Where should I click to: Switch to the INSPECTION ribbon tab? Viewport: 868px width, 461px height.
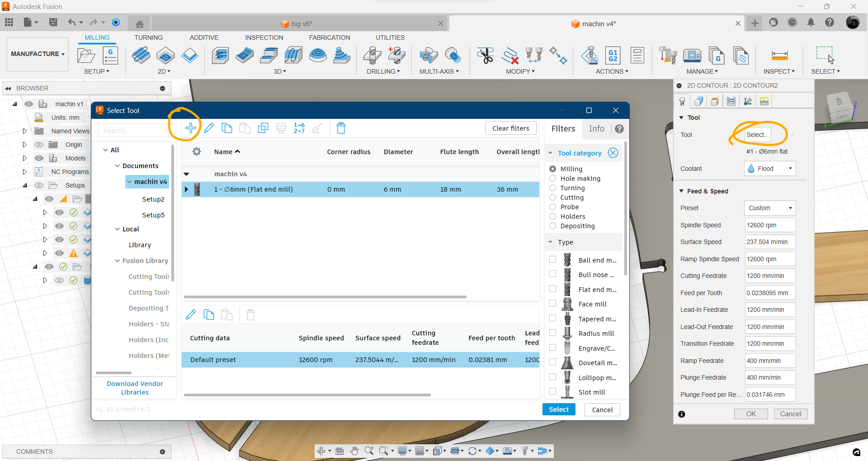click(264, 38)
